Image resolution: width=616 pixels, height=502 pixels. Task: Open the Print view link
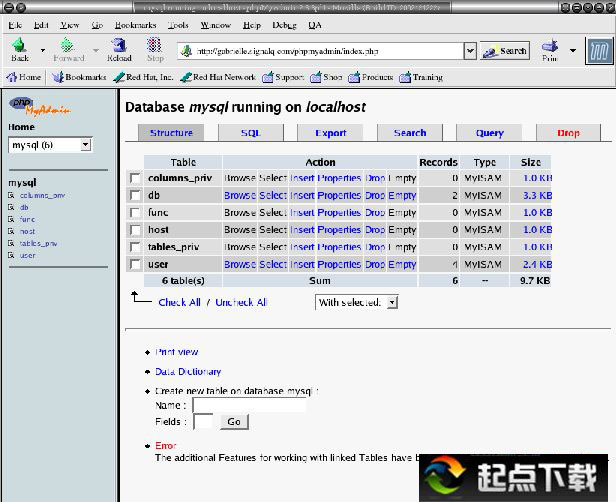pos(177,352)
